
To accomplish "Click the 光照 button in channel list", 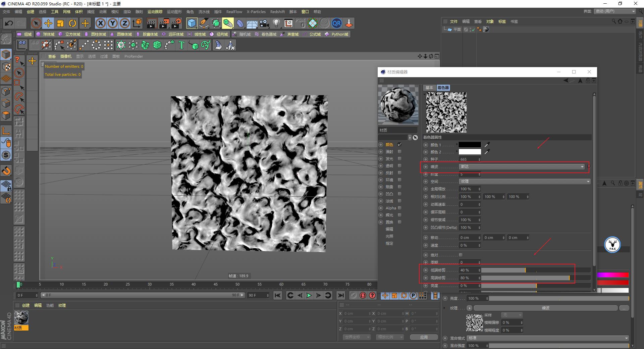I will [389, 236].
